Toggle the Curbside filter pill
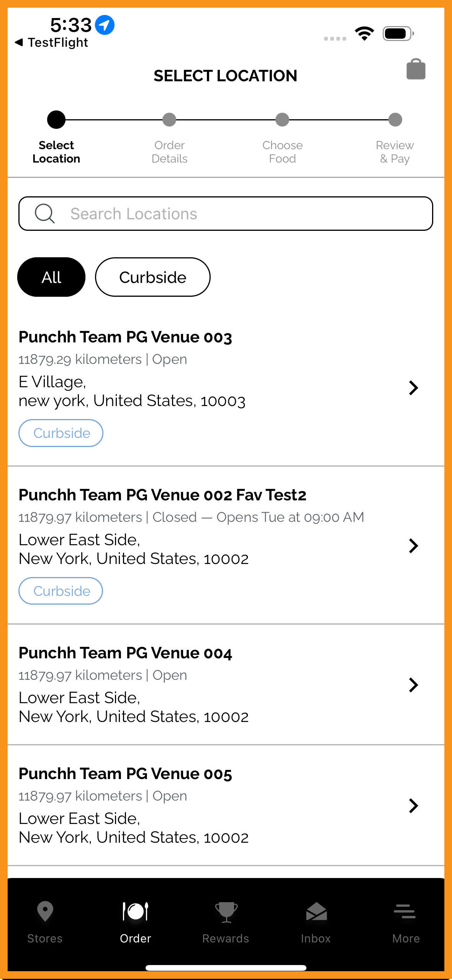This screenshot has height=980, width=452. click(153, 277)
